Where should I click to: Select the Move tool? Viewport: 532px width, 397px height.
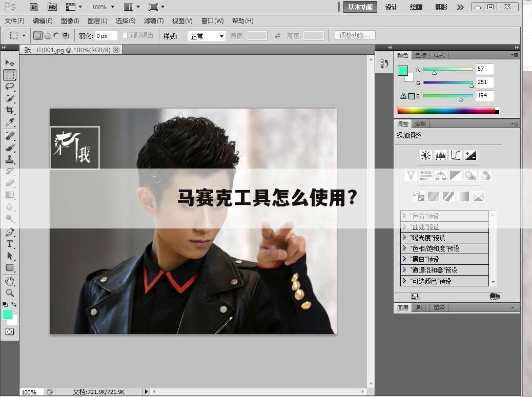pyautogui.click(x=10, y=63)
